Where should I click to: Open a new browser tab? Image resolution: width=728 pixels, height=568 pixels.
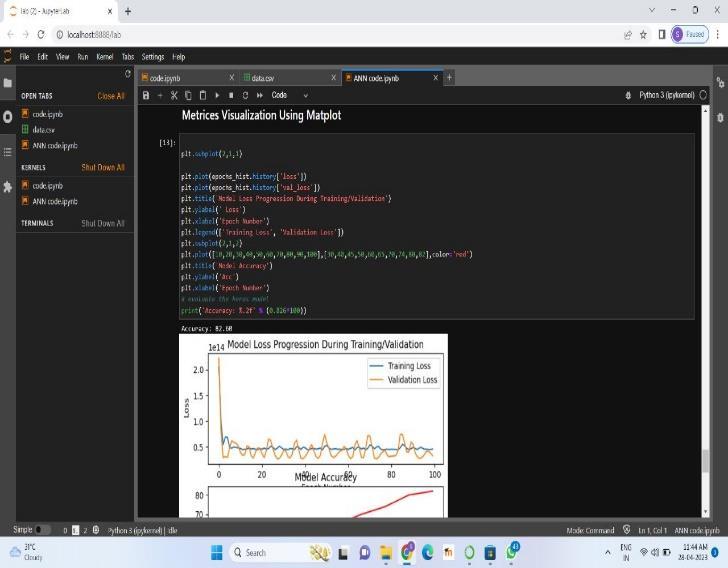tap(128, 11)
